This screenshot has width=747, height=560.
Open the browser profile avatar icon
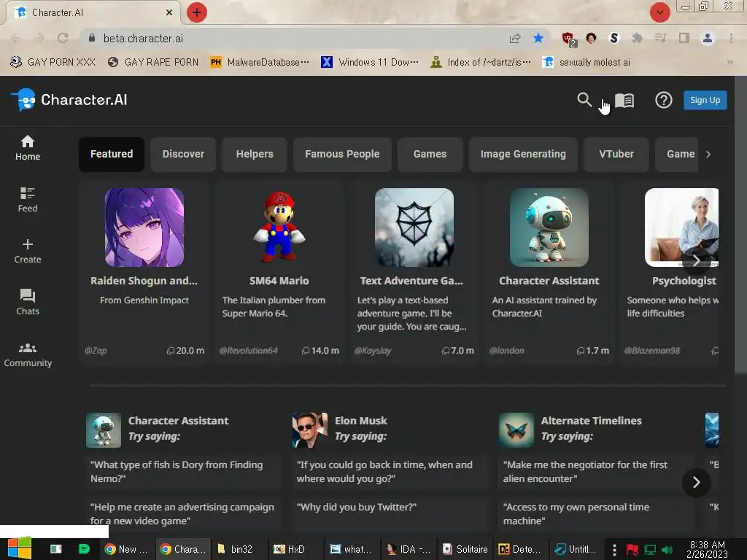pos(708,38)
